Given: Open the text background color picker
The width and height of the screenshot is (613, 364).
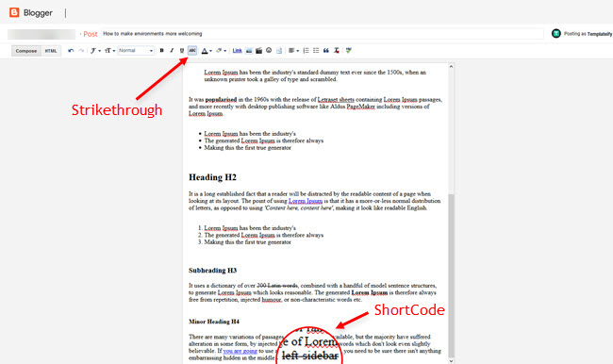Looking at the screenshot, I should pyautogui.click(x=221, y=50).
